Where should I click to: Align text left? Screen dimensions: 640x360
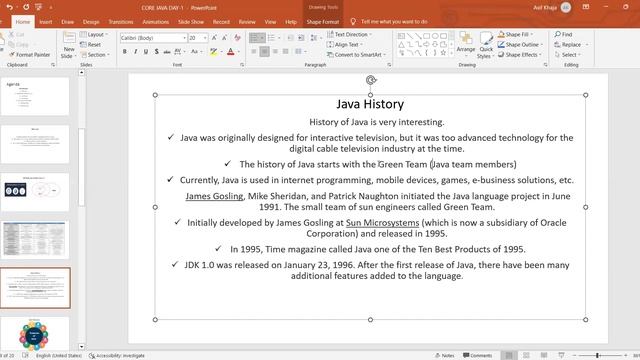253,51
